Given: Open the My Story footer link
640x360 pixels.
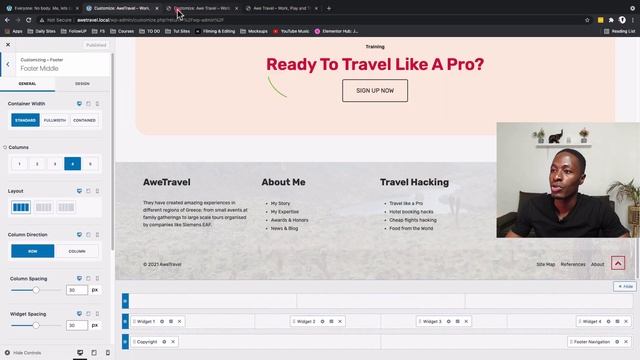Looking at the screenshot, I should (x=280, y=203).
